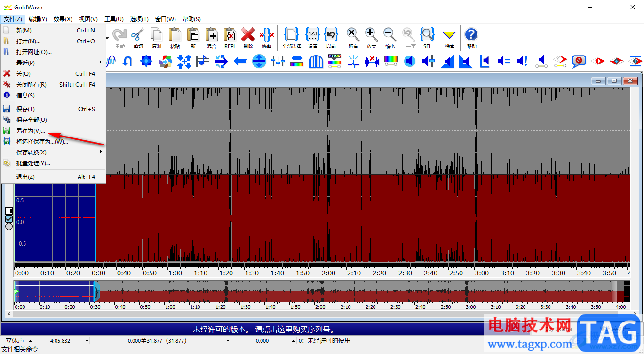Click the musical notes pitch effect icon
This screenshot has width=644, height=354.
tap(203, 61)
